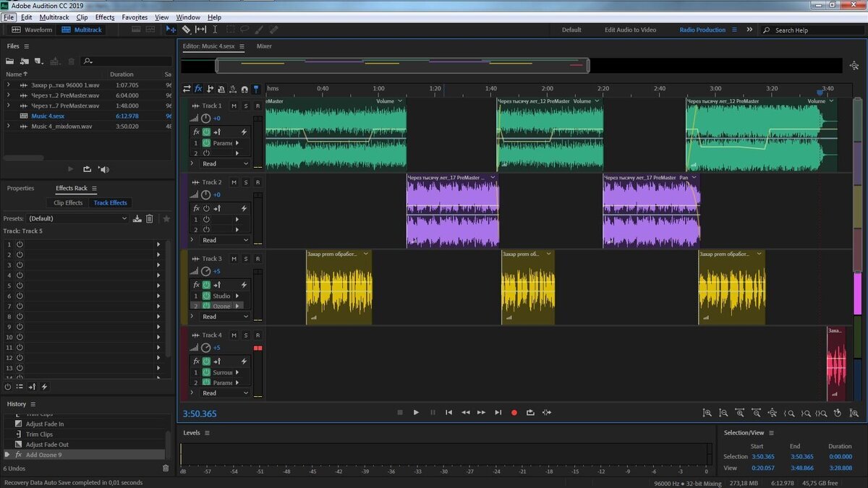Expand the Music 4_mixdown.wav file entry
Screen dimensions: 868x488
click(x=9, y=126)
